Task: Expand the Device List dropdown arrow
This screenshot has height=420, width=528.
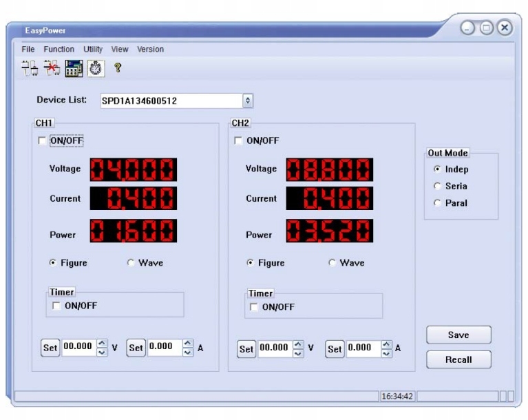Action: [x=248, y=101]
